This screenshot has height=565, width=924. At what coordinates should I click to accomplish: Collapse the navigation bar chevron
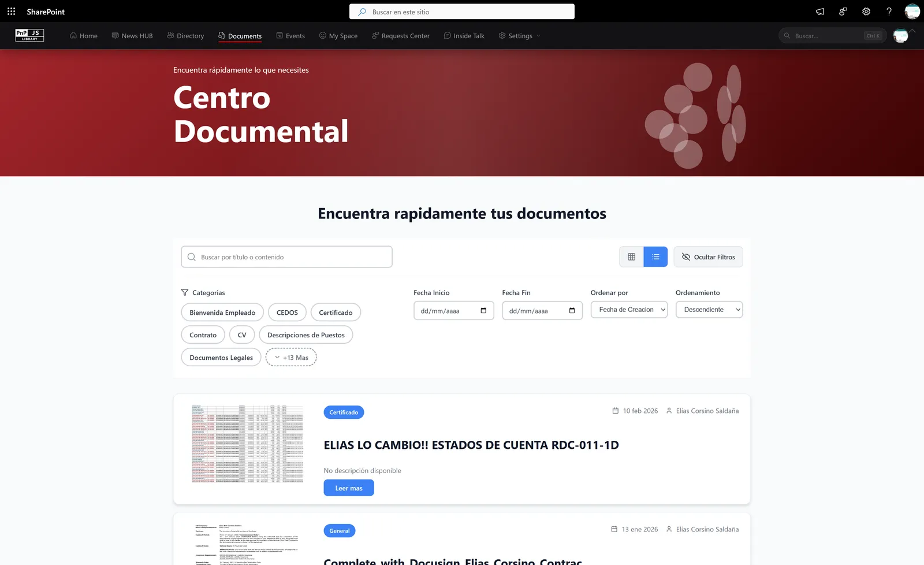point(912,31)
